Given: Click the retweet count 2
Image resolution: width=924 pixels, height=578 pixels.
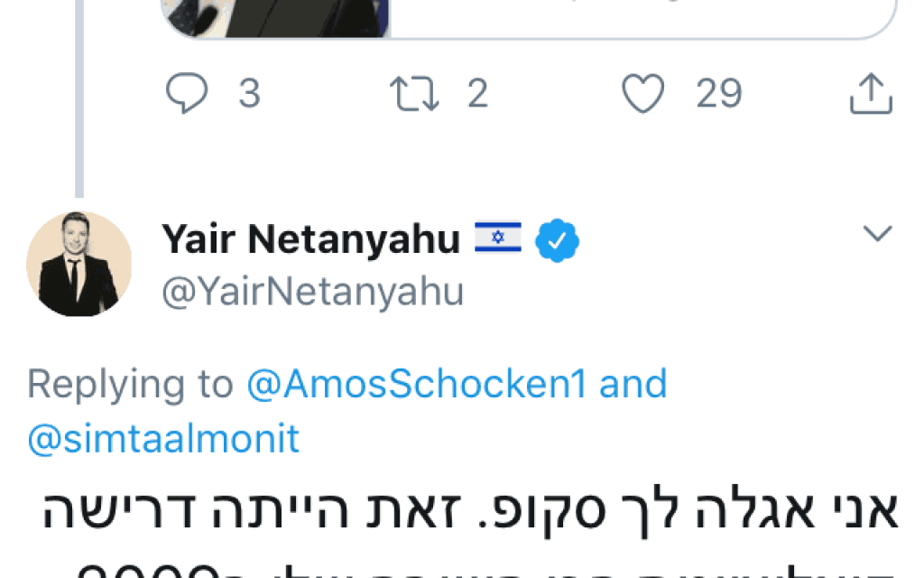Looking at the screenshot, I should (x=477, y=94).
